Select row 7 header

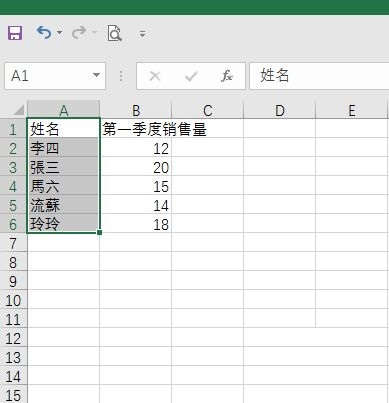(x=13, y=243)
